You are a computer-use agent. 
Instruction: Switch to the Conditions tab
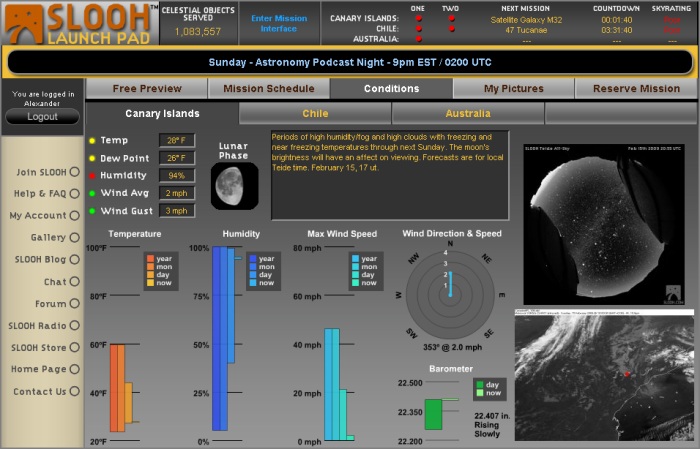pyautogui.click(x=392, y=88)
